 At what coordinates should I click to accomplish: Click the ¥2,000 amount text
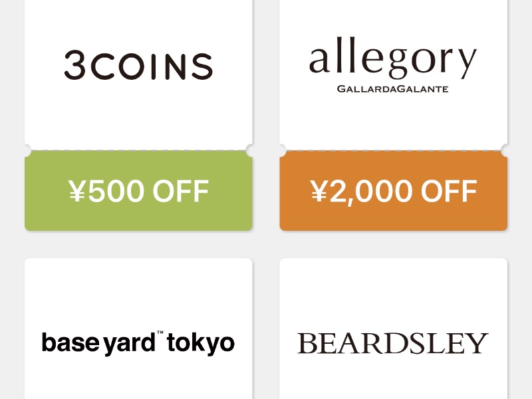pyautogui.click(x=361, y=192)
